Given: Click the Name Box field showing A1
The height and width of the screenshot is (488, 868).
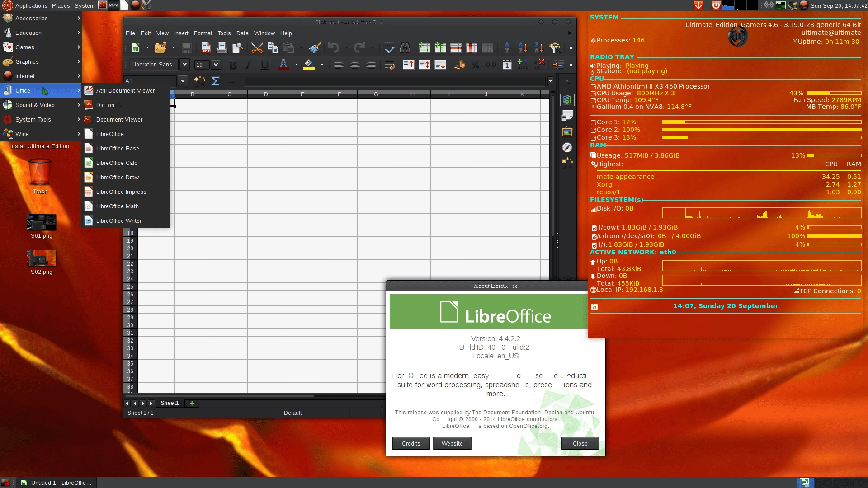Looking at the screenshot, I should (x=151, y=81).
